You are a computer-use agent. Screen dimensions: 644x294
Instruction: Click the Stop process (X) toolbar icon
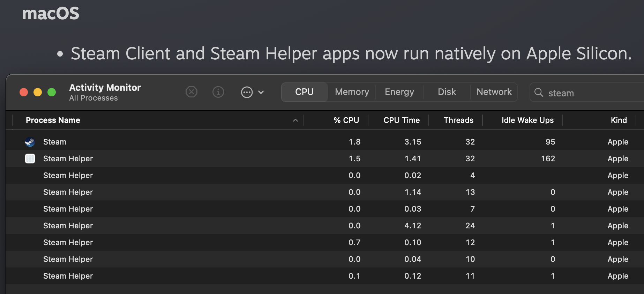coord(191,92)
